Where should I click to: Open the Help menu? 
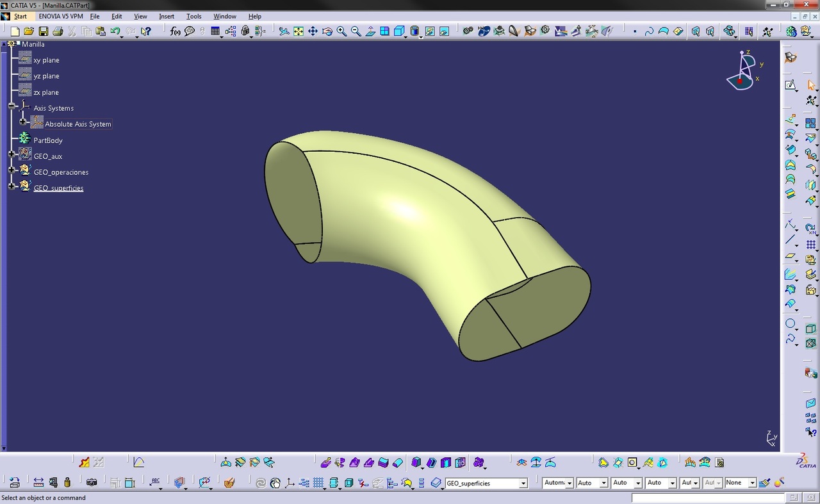255,16
